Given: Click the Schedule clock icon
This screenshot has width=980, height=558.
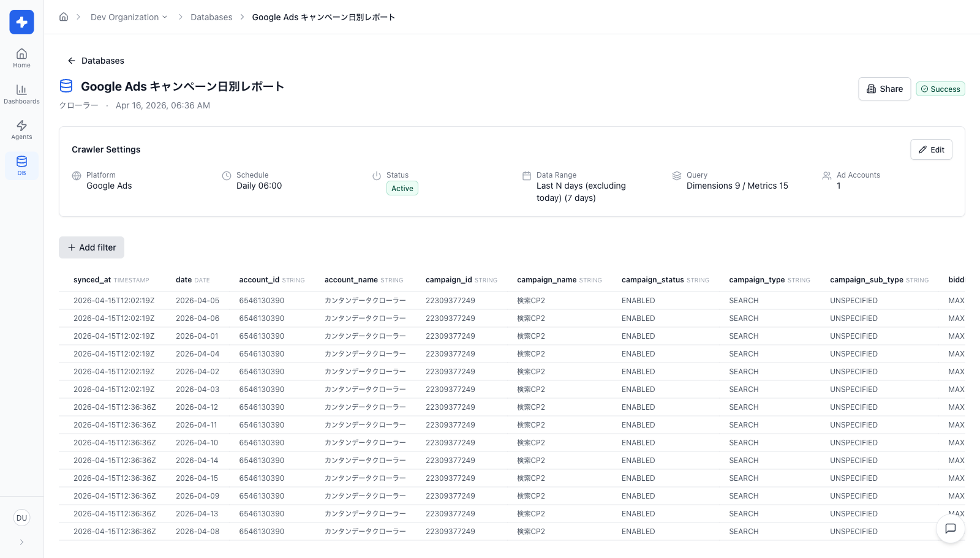Looking at the screenshot, I should click(227, 176).
